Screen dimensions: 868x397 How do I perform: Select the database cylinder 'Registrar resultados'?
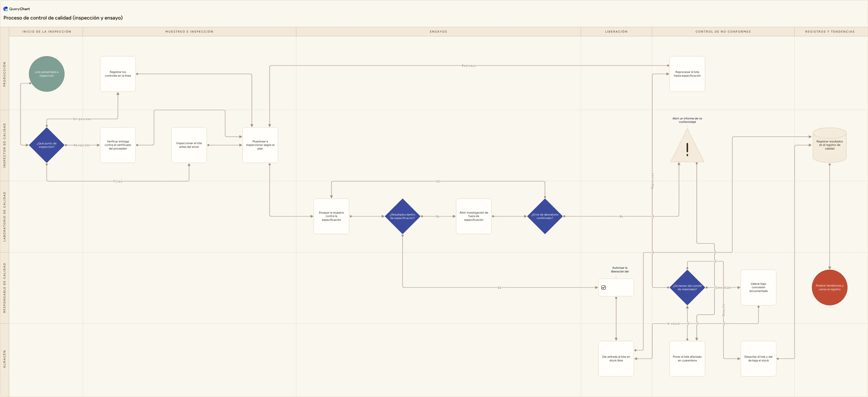click(x=830, y=145)
